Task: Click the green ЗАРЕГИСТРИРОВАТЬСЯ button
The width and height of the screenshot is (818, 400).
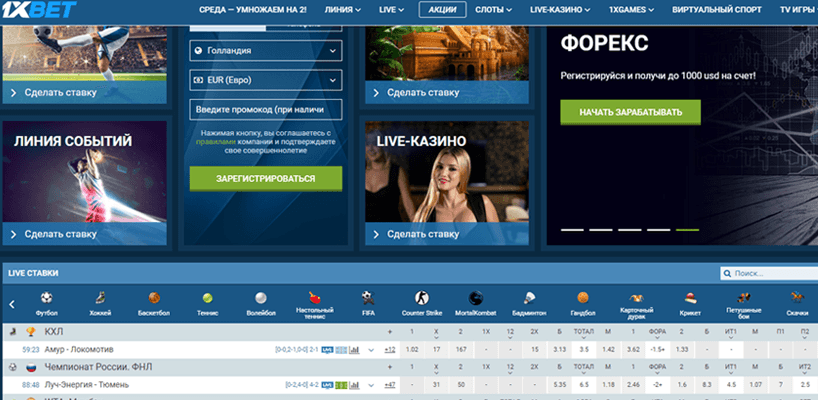Action: click(x=266, y=179)
